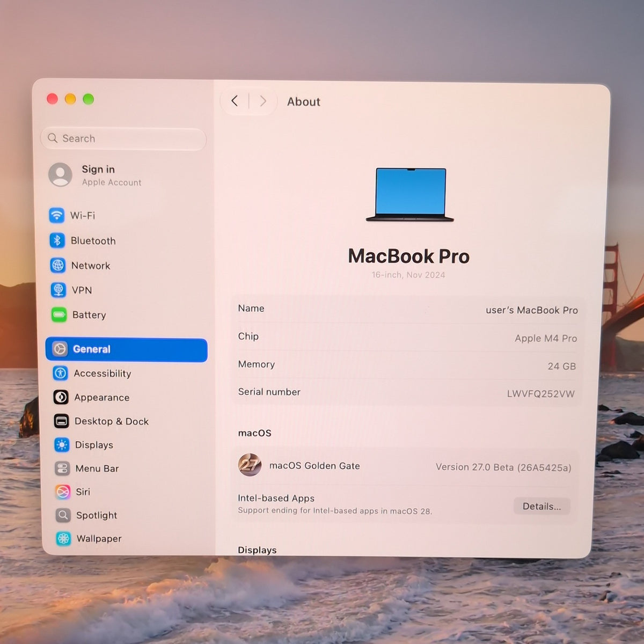644x644 pixels.
Task: Click macOS Golden Gate name
Action: point(314,466)
